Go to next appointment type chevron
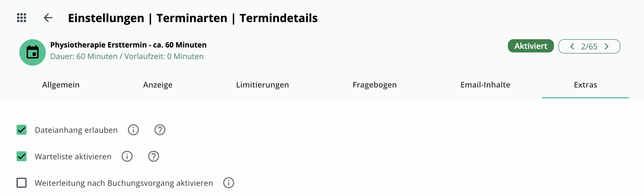The height and width of the screenshot is (196, 644). [606, 46]
